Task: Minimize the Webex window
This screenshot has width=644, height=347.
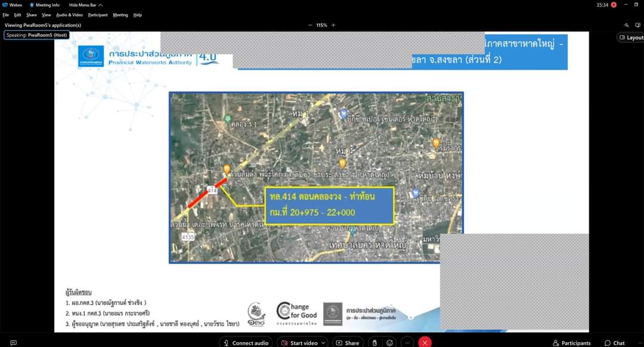Action: point(626,5)
